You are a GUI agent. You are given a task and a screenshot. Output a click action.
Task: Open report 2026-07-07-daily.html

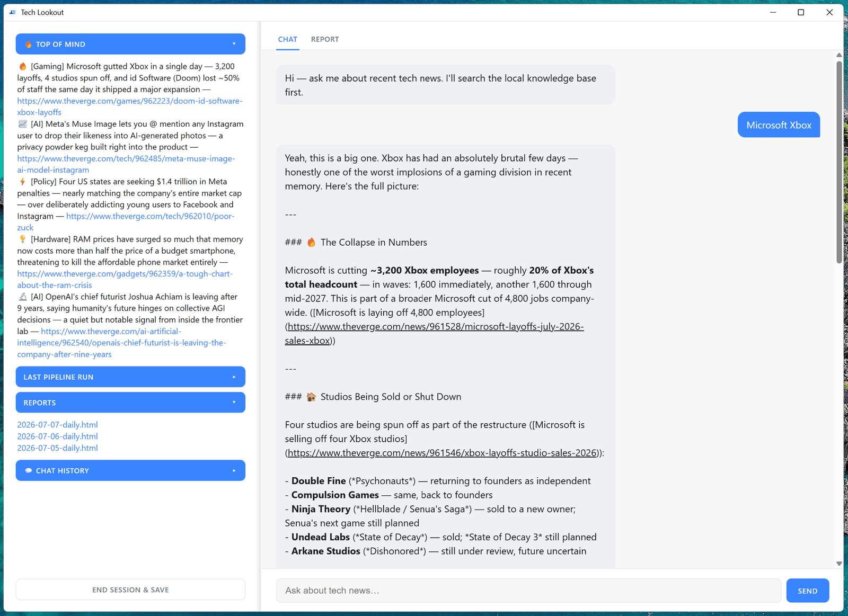57,425
